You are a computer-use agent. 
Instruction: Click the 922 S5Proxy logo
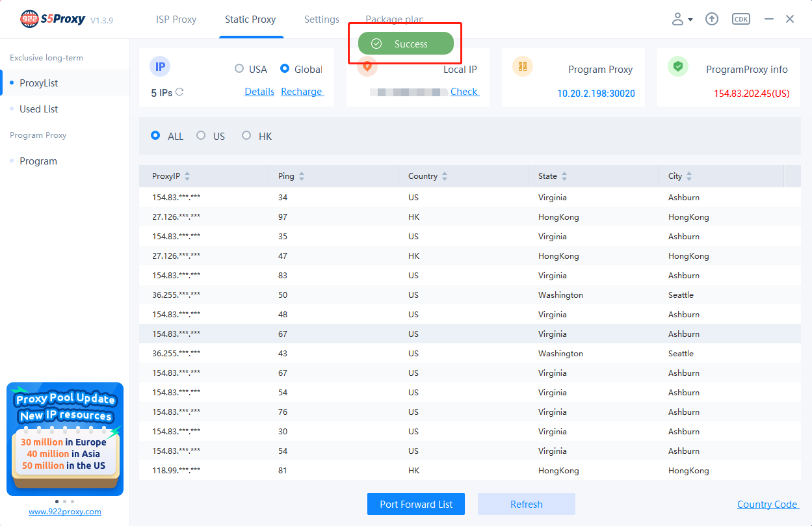click(x=53, y=19)
